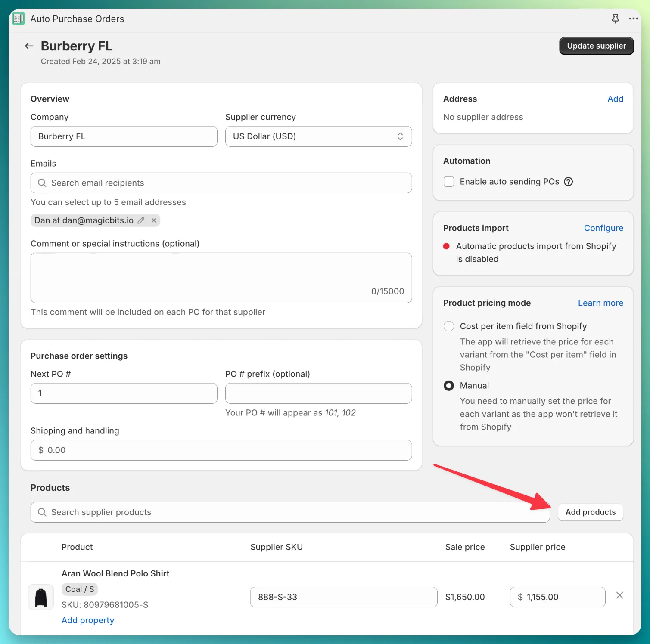The width and height of the screenshot is (650, 644).
Task: Click Add property under polo shirt
Action: [x=88, y=620]
